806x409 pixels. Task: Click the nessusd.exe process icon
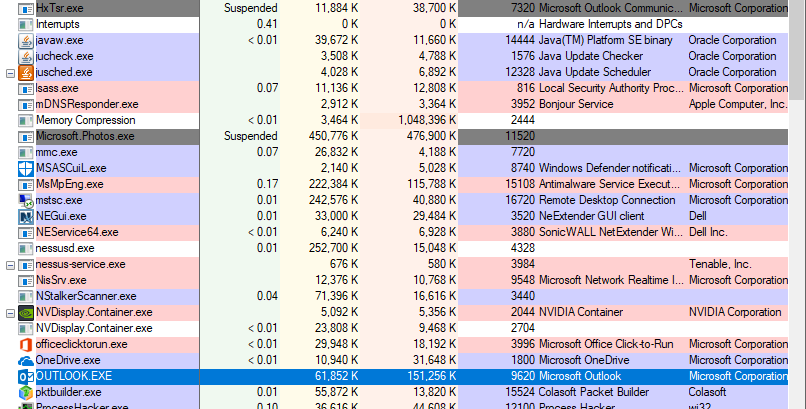26,249
